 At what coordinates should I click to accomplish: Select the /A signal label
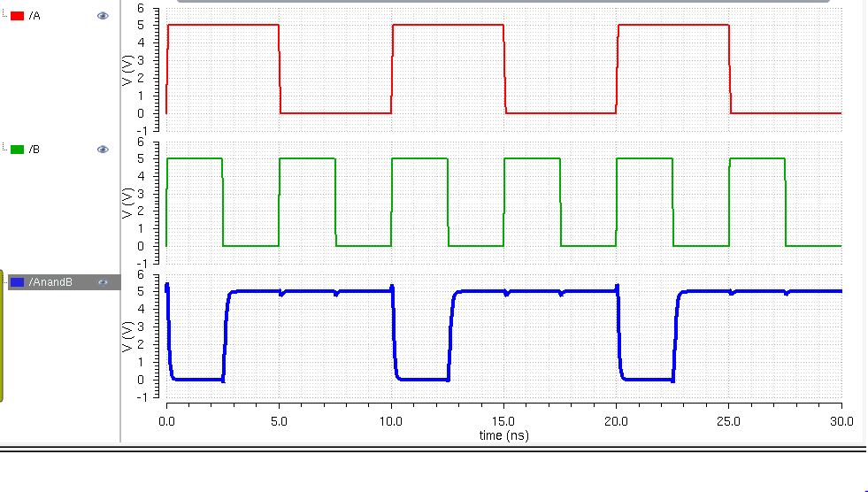(35, 16)
